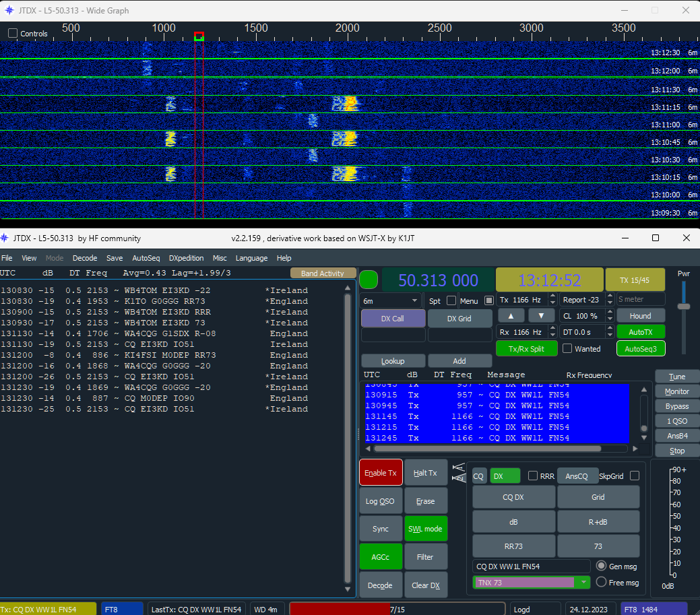
Task: Open the AutoSeq menu
Action: [x=146, y=258]
